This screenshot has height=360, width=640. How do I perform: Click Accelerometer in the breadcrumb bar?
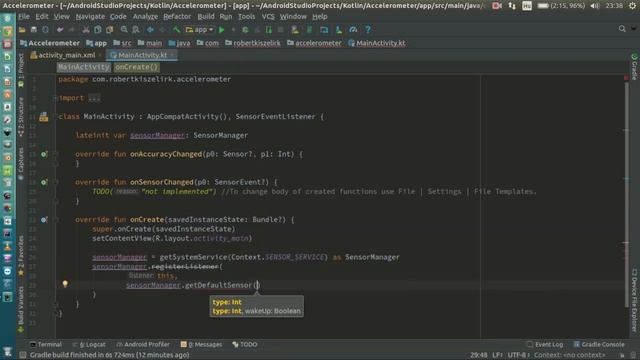click(50, 43)
